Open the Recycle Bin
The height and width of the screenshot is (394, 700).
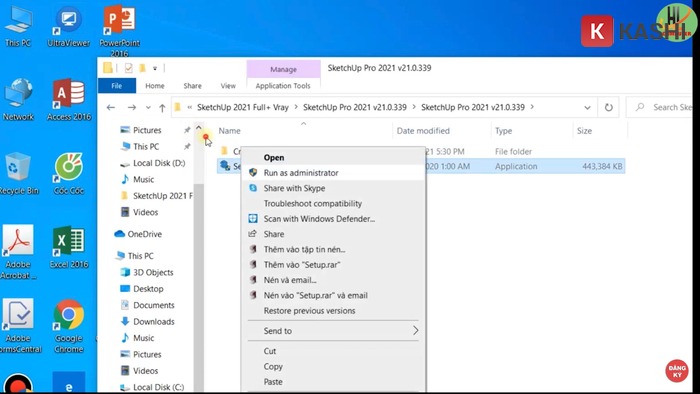point(18,174)
